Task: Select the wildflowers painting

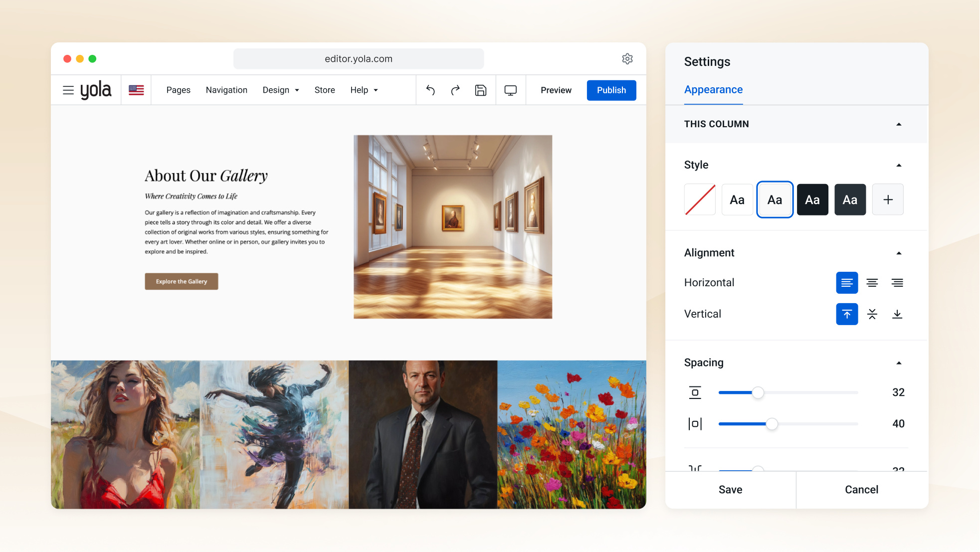Action: point(572,435)
